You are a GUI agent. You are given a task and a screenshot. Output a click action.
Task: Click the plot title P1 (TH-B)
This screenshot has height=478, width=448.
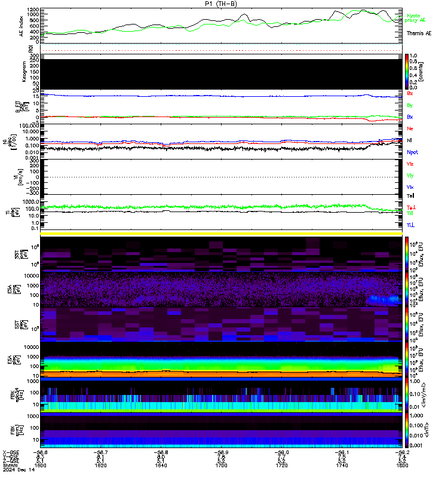[x=220, y=4]
